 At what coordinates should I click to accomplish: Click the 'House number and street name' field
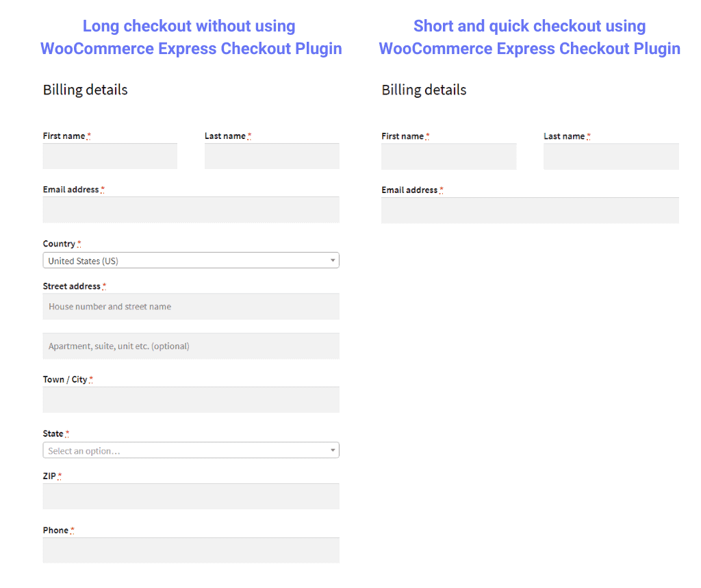191,307
